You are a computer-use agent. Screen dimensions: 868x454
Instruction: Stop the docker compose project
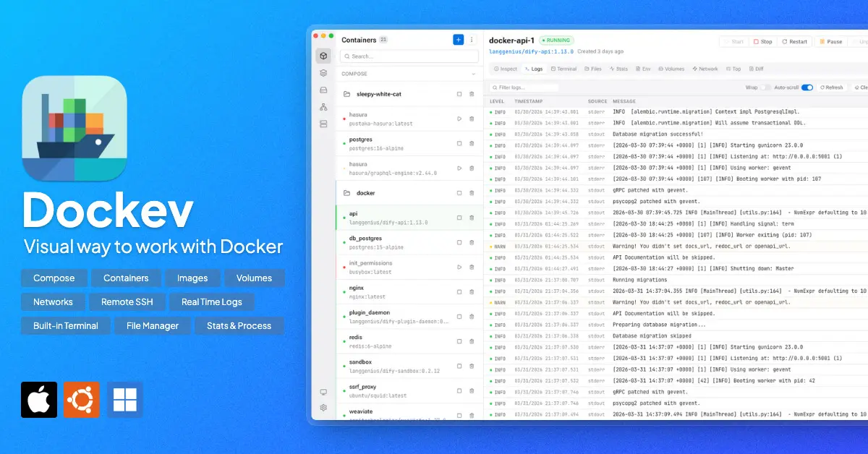point(459,193)
